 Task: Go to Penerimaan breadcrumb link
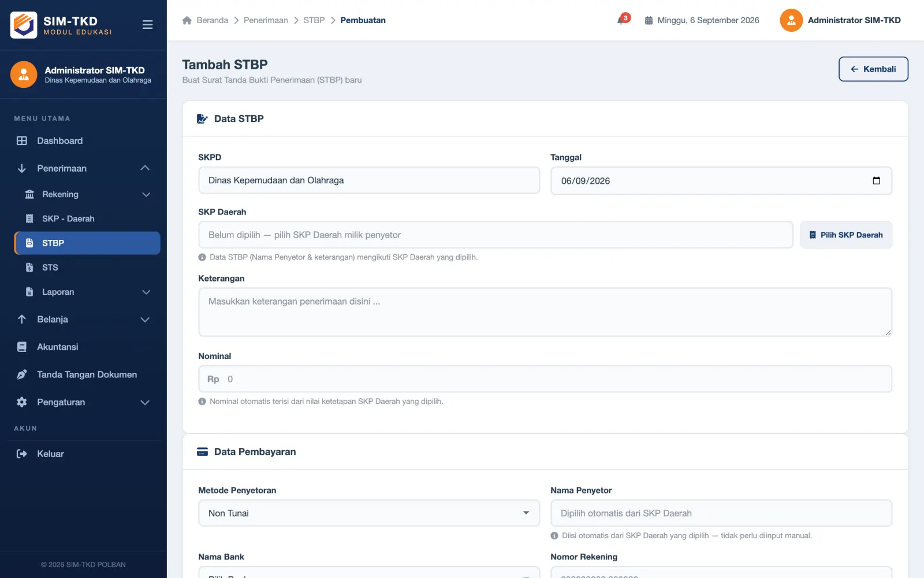266,20
